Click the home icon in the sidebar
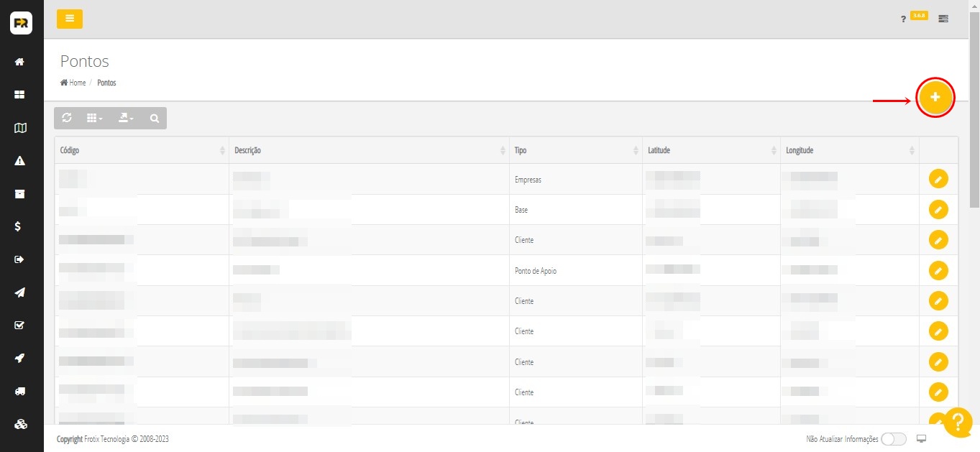This screenshot has width=980, height=452. click(20, 62)
